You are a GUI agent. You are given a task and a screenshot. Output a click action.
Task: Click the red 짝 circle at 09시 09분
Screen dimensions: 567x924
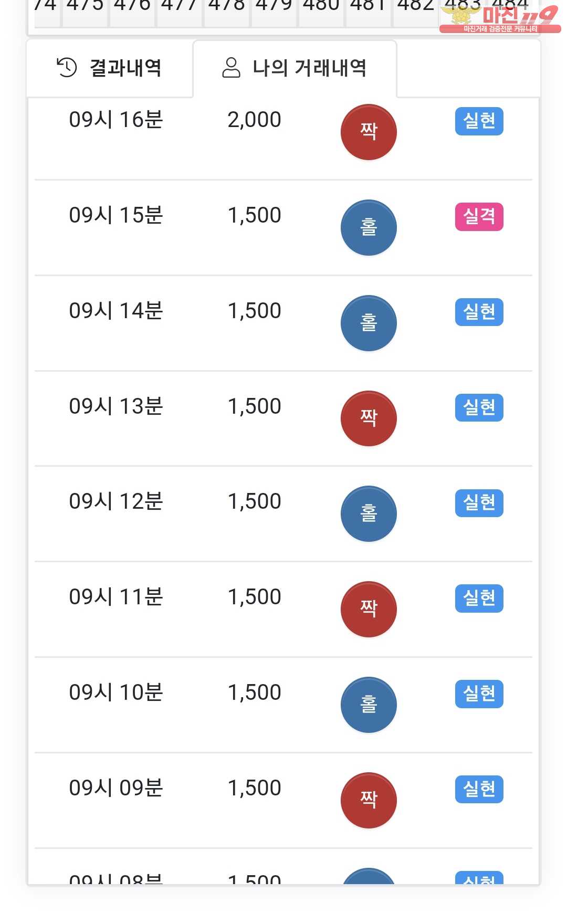(x=369, y=800)
